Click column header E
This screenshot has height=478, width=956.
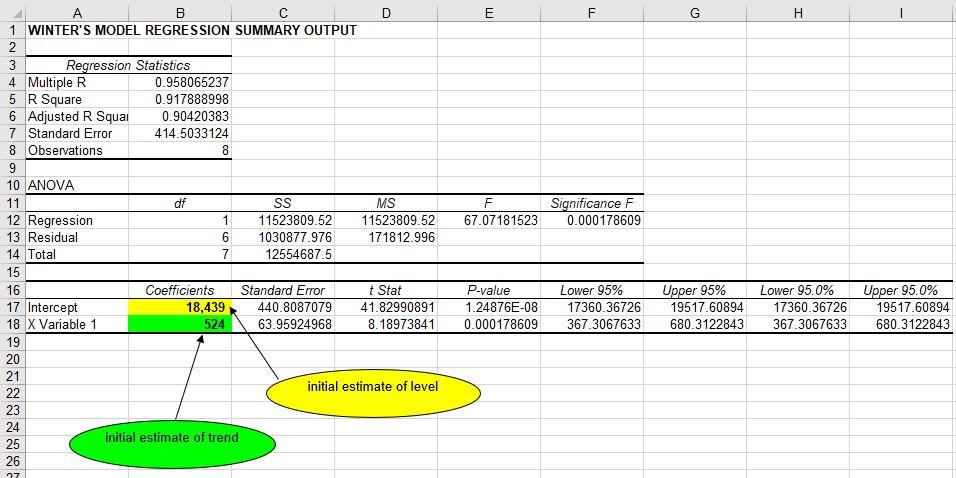(x=489, y=12)
